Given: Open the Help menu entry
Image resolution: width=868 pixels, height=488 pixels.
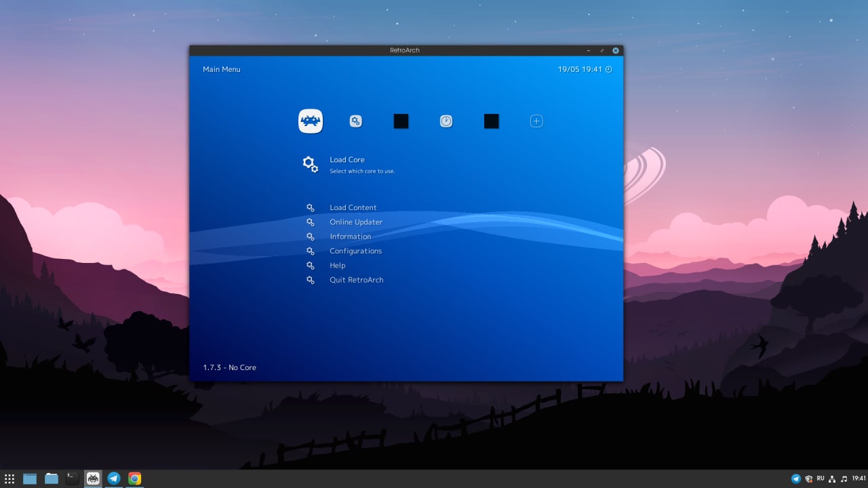Looking at the screenshot, I should [338, 266].
